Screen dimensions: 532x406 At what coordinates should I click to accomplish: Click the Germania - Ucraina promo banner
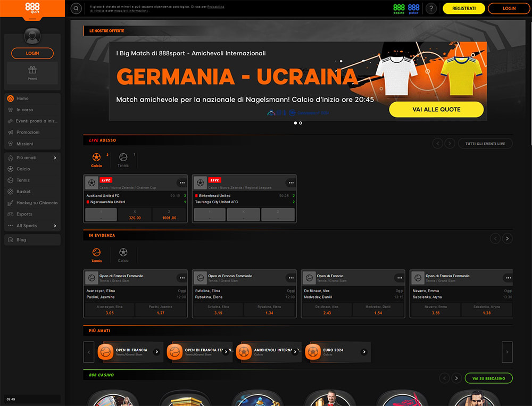point(298,81)
